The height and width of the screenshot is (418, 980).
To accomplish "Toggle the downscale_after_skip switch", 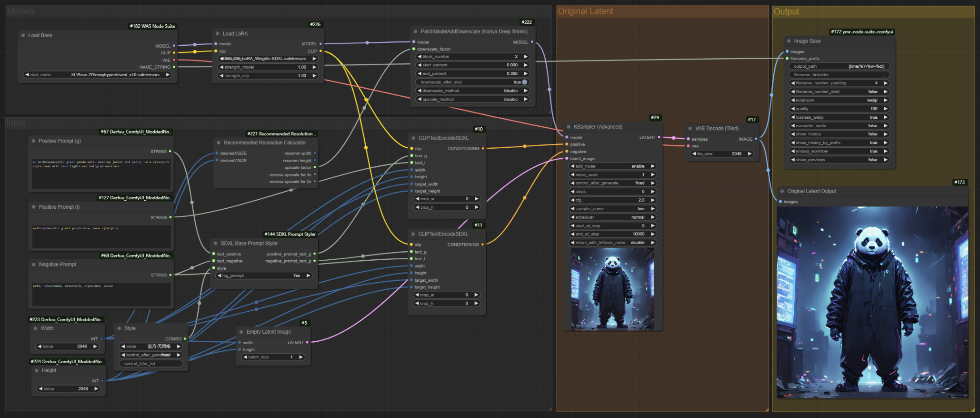I will pyautogui.click(x=524, y=82).
